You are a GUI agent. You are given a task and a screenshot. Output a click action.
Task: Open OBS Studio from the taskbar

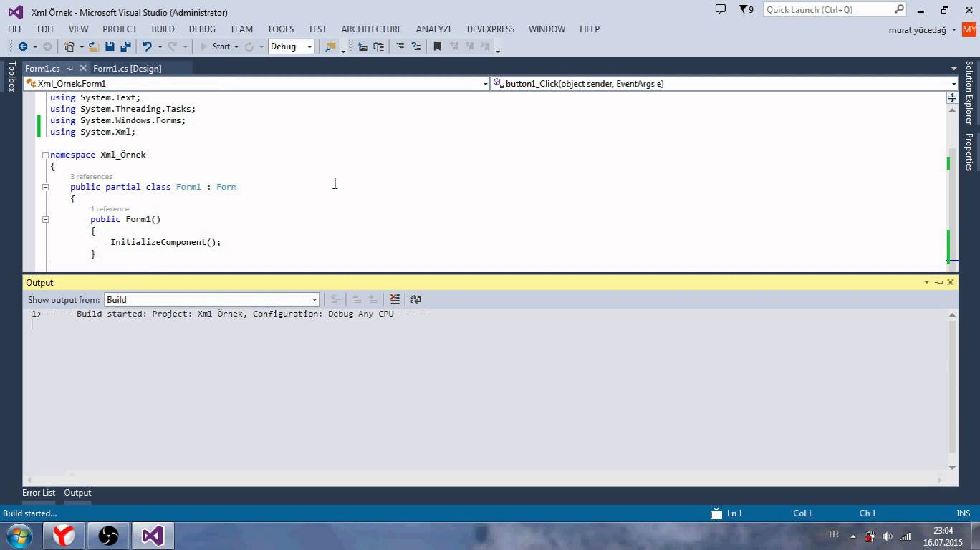coord(108,535)
